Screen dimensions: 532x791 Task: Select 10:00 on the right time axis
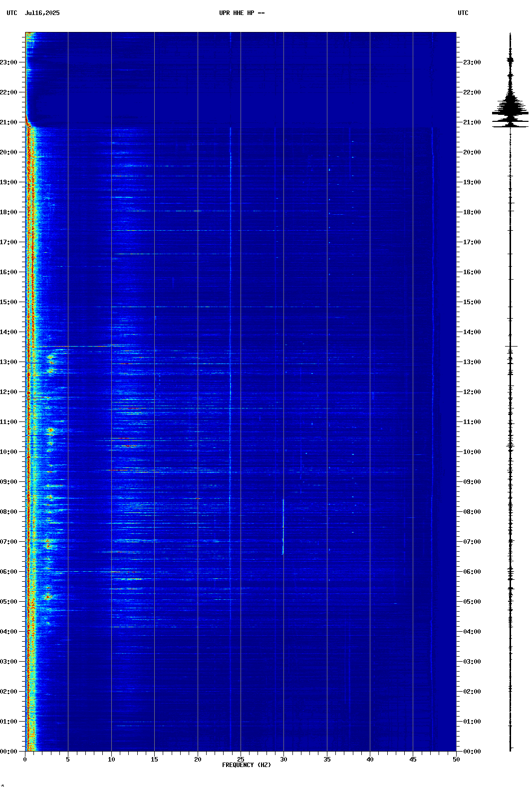pos(472,452)
